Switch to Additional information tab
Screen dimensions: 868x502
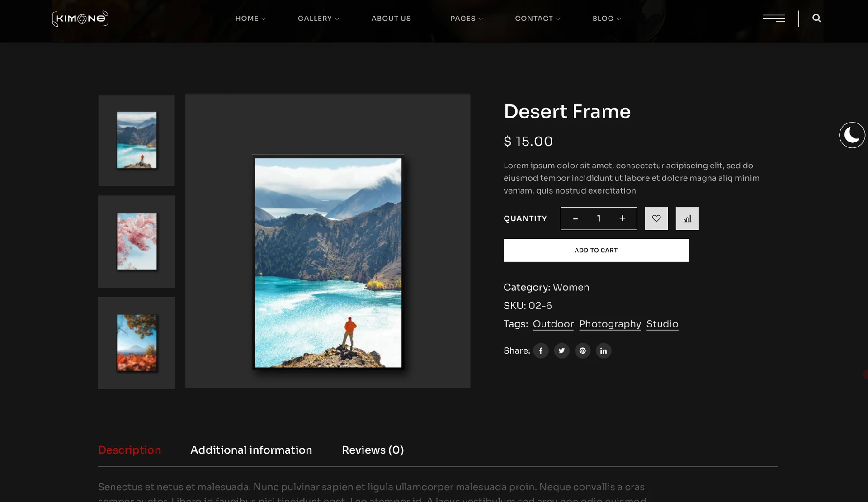tap(251, 450)
